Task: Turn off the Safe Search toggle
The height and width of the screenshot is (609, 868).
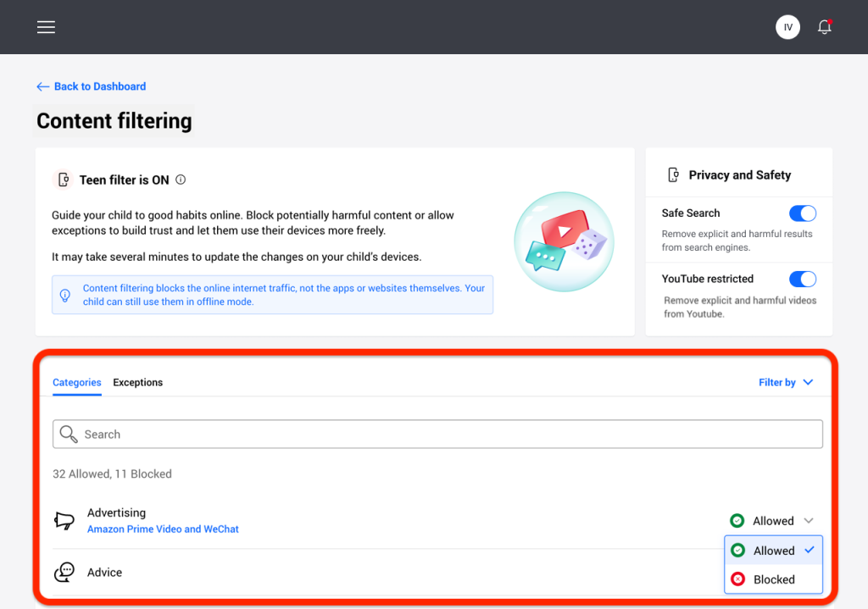Action: [x=802, y=213]
